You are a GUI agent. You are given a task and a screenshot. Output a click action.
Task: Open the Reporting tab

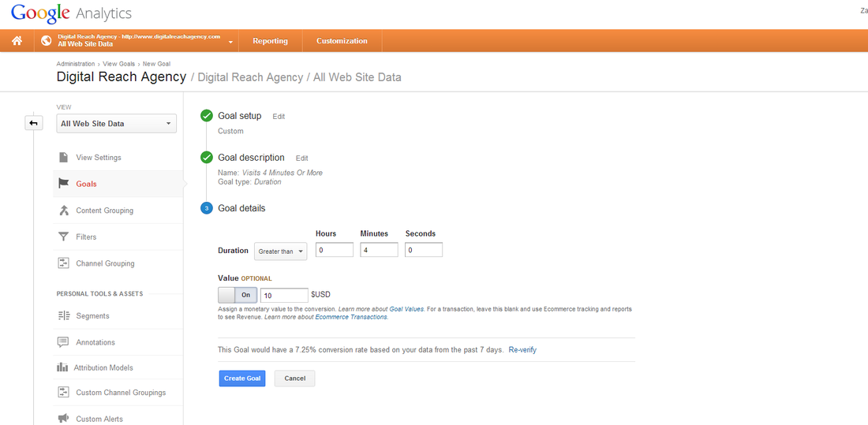pos(270,41)
